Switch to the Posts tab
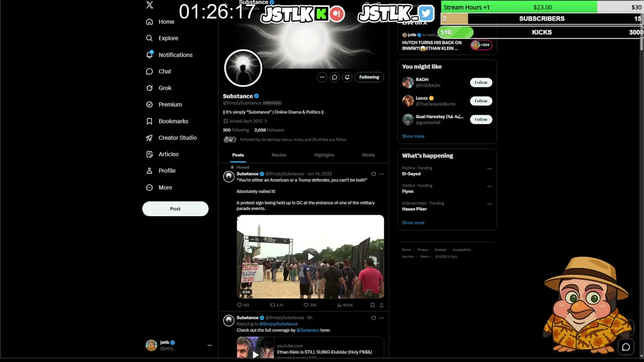Image resolution: width=644 pixels, height=362 pixels. [238, 155]
